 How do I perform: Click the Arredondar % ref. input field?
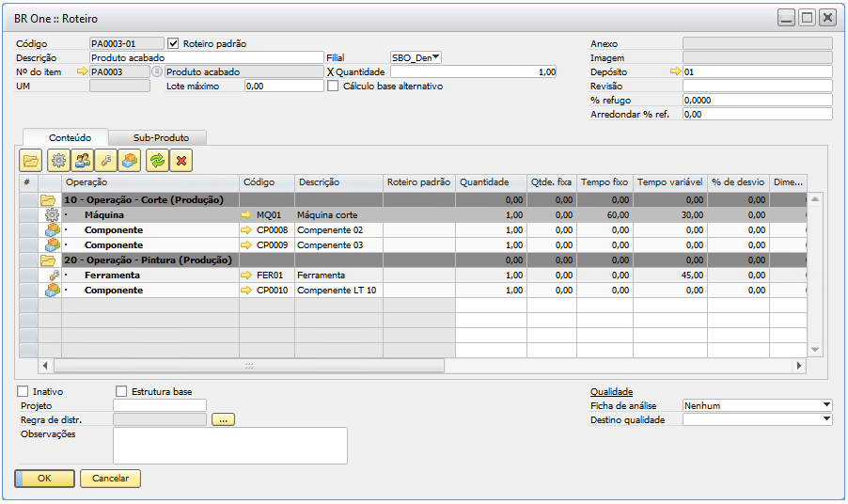(757, 114)
